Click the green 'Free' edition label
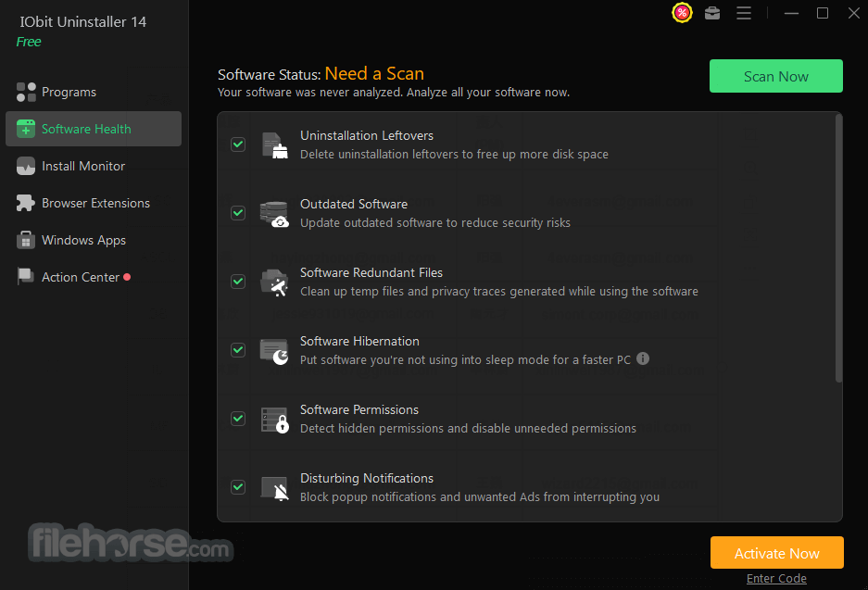This screenshot has height=590, width=868. click(28, 42)
